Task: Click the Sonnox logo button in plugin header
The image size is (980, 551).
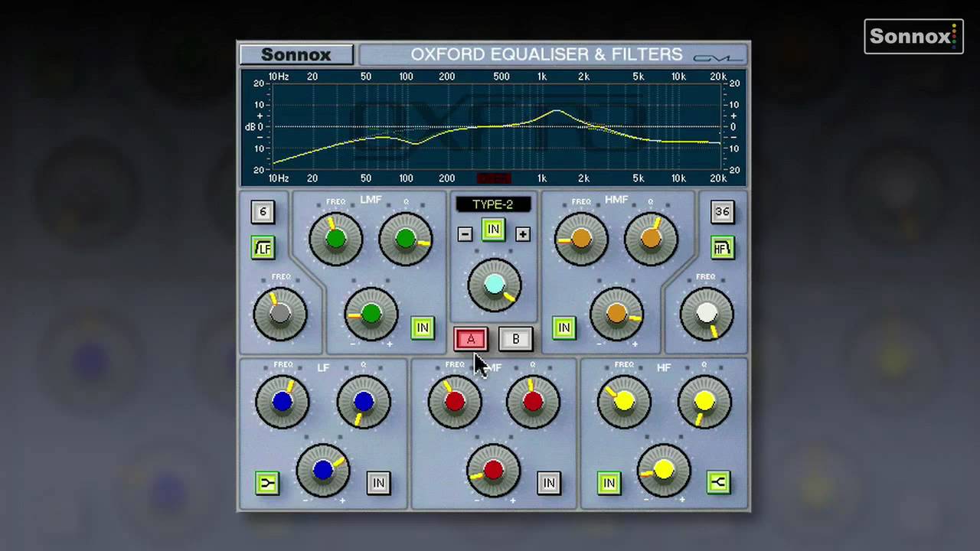Action: click(x=296, y=54)
